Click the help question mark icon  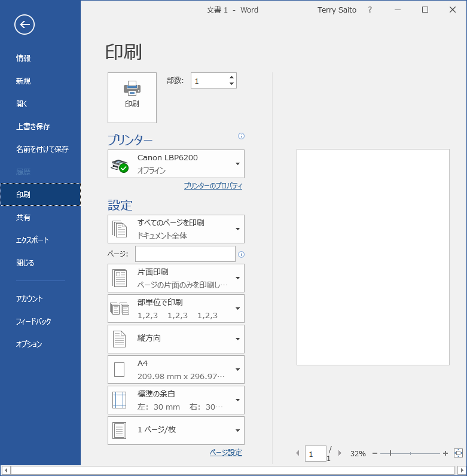[x=370, y=10]
